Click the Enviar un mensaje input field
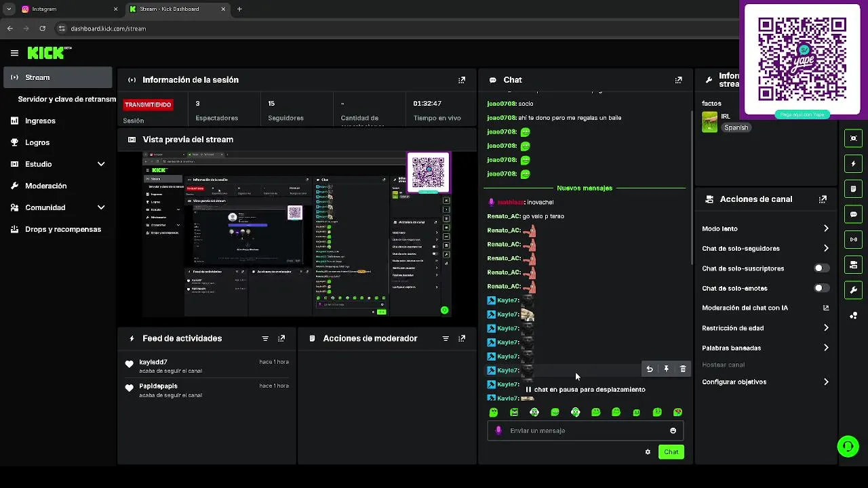Viewport: 868px width, 488px height. click(585, 430)
